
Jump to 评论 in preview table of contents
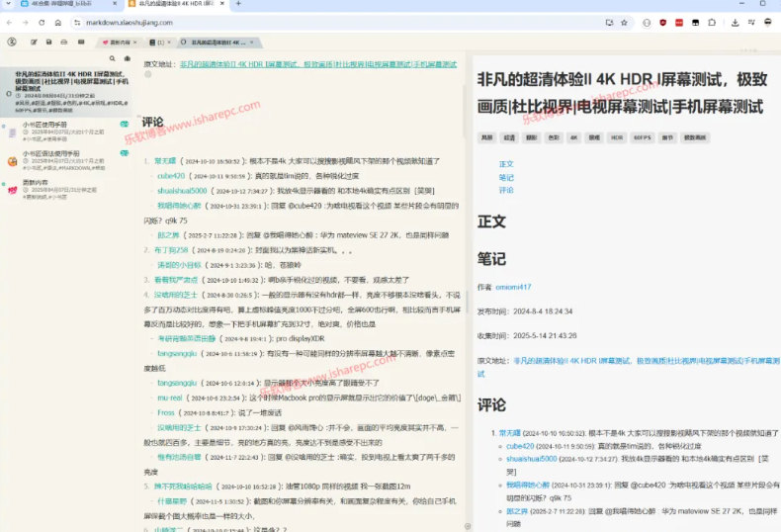tap(506, 190)
